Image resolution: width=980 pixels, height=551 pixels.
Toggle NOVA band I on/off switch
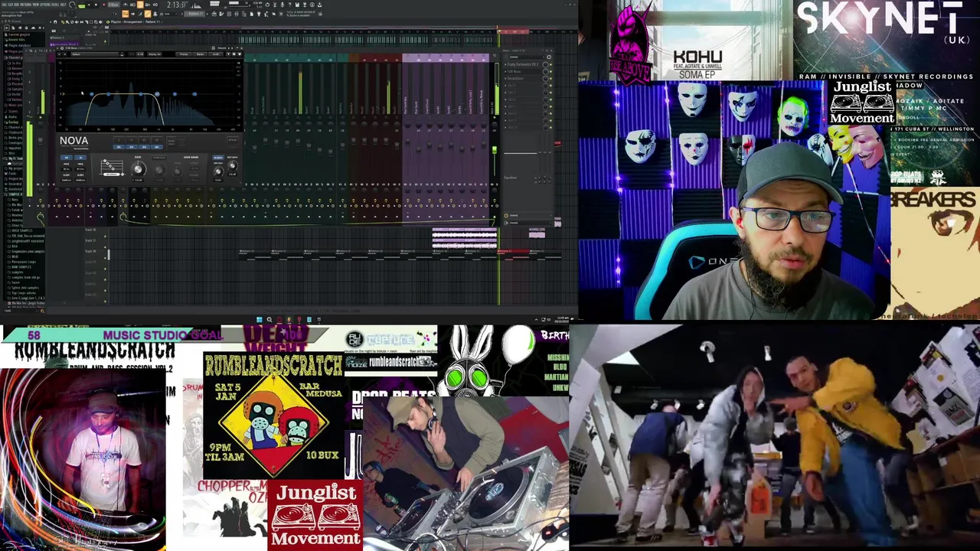click(119, 147)
